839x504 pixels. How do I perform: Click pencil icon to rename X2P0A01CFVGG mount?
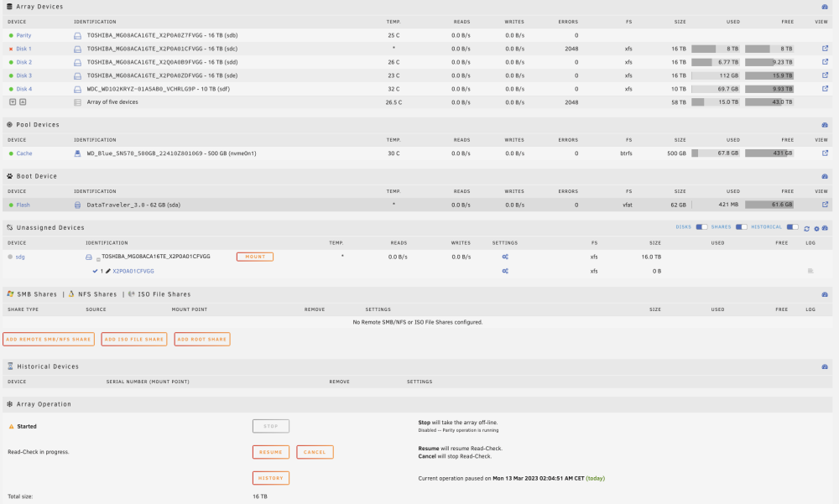[108, 271]
